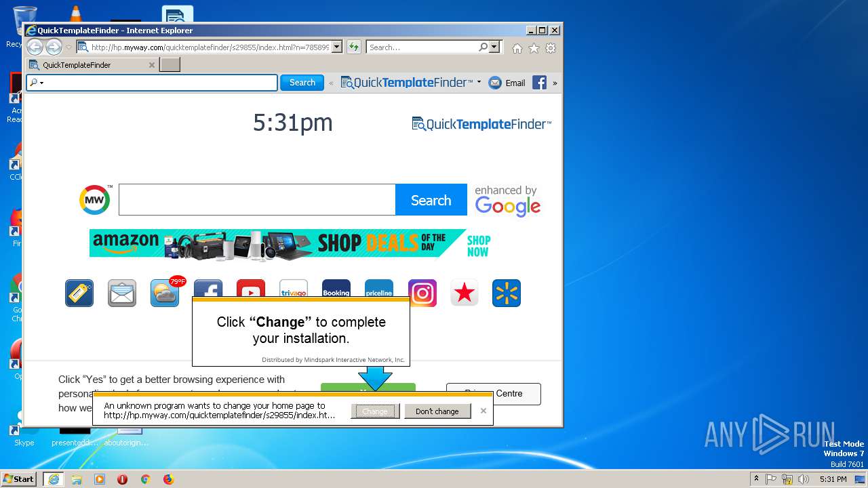Screen dimensions: 868x488
Task: Expand address bar URL dropdown
Action: (337, 47)
